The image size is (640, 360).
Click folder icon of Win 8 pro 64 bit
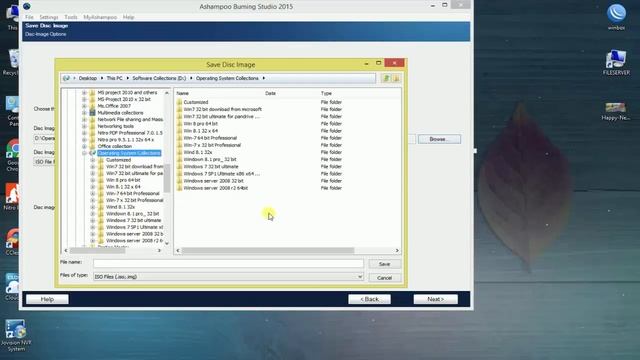click(x=179, y=124)
